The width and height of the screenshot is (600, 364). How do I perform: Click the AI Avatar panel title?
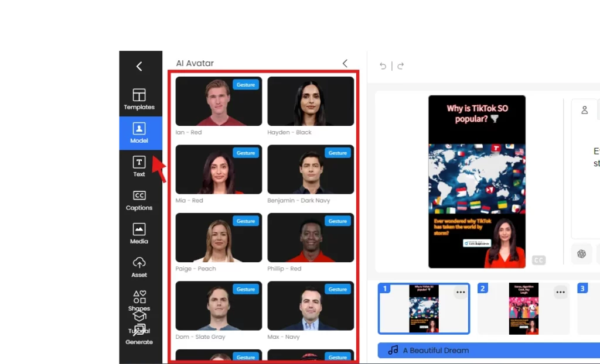pos(195,63)
